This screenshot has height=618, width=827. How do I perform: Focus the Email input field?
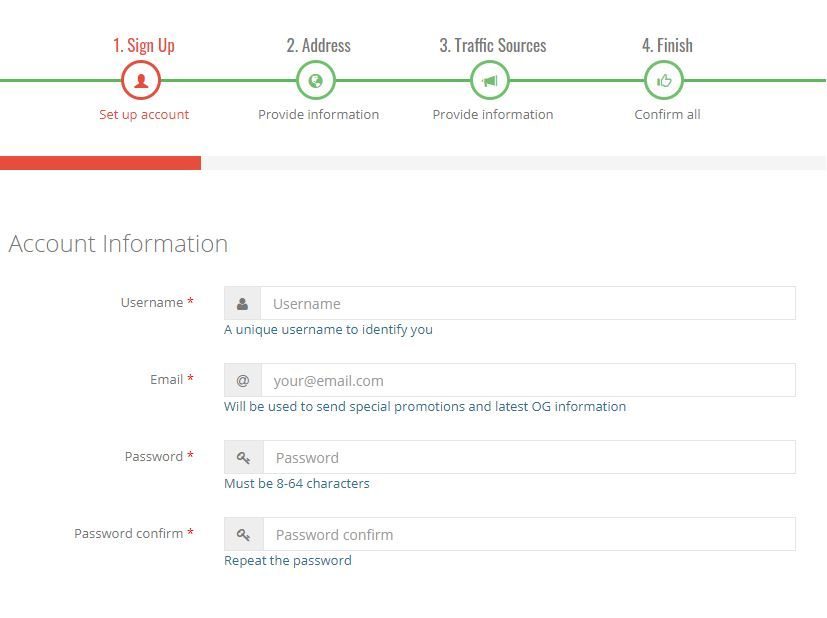point(527,381)
